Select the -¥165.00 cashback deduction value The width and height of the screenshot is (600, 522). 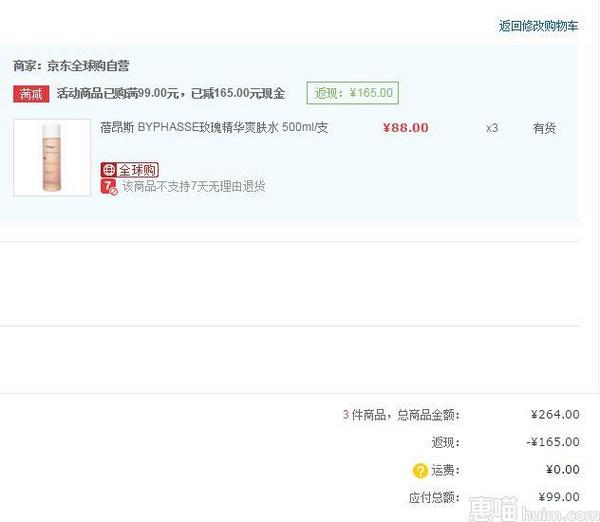(553, 442)
